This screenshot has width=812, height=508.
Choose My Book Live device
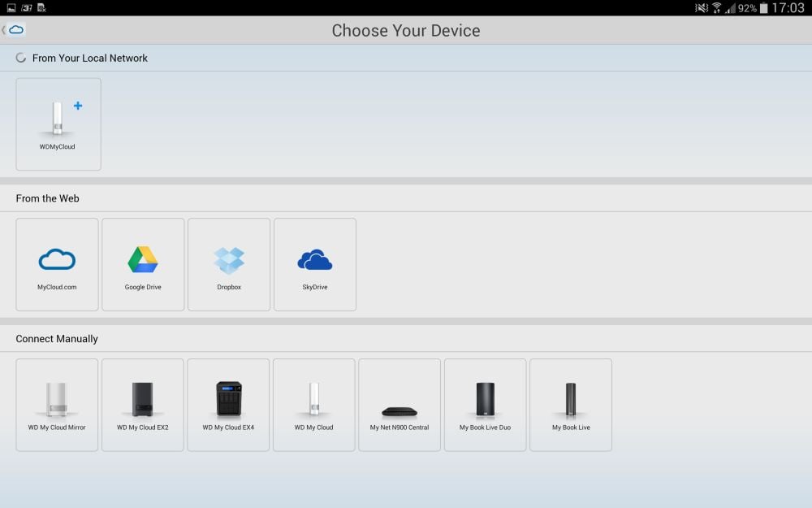point(571,405)
